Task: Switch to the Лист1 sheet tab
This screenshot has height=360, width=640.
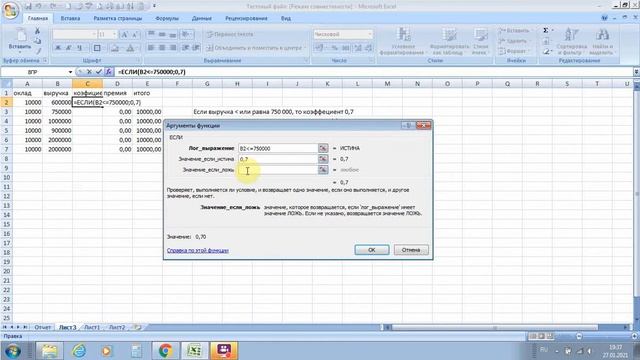Action: [92, 327]
